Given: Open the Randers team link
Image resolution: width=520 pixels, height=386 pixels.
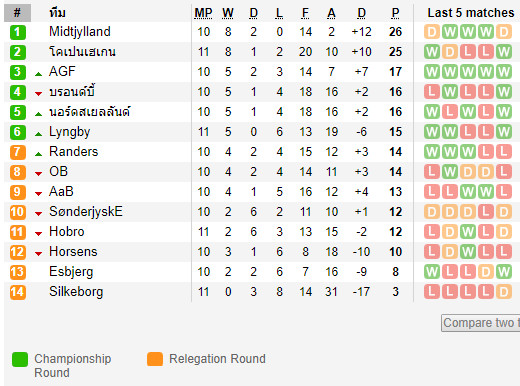Looking at the screenshot, I should pyautogui.click(x=73, y=152).
